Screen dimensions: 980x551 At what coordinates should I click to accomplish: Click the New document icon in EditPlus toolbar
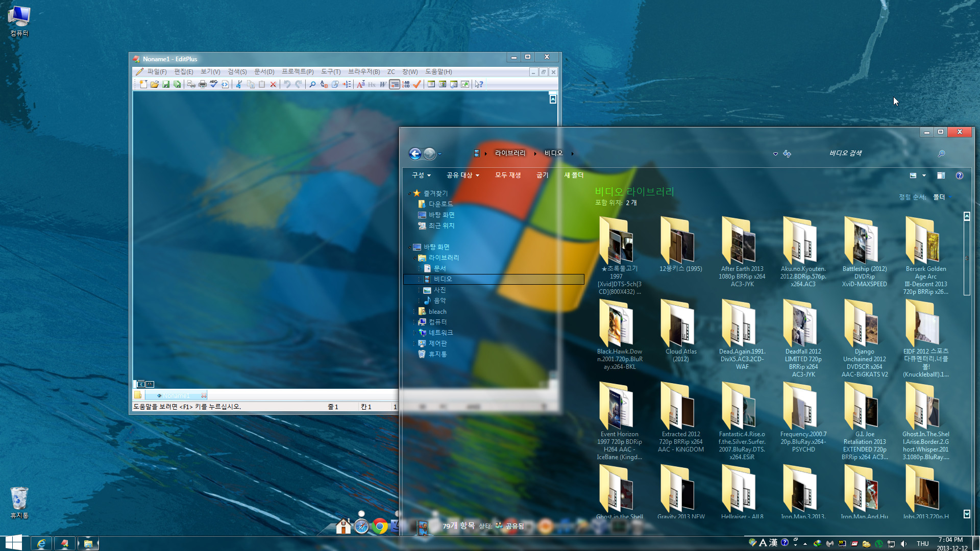tap(143, 84)
